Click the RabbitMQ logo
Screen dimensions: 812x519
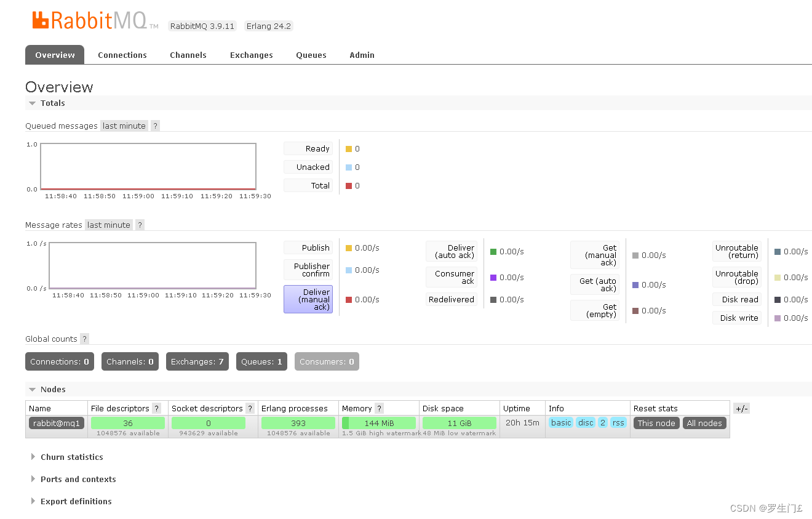pos(95,21)
